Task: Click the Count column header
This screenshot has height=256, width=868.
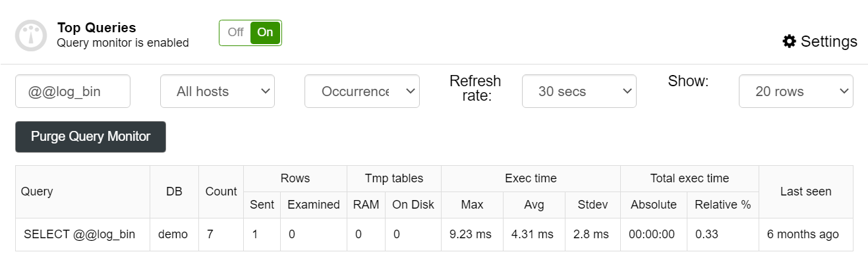Action: tap(221, 192)
